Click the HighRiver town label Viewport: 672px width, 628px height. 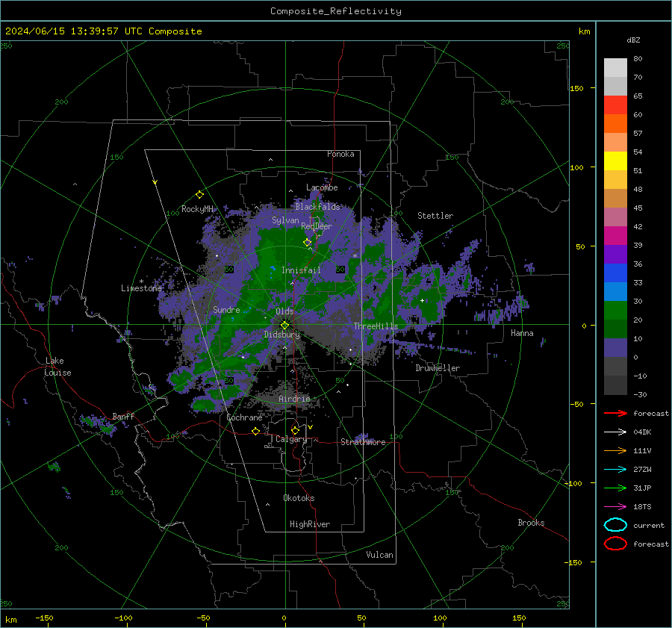coord(310,524)
